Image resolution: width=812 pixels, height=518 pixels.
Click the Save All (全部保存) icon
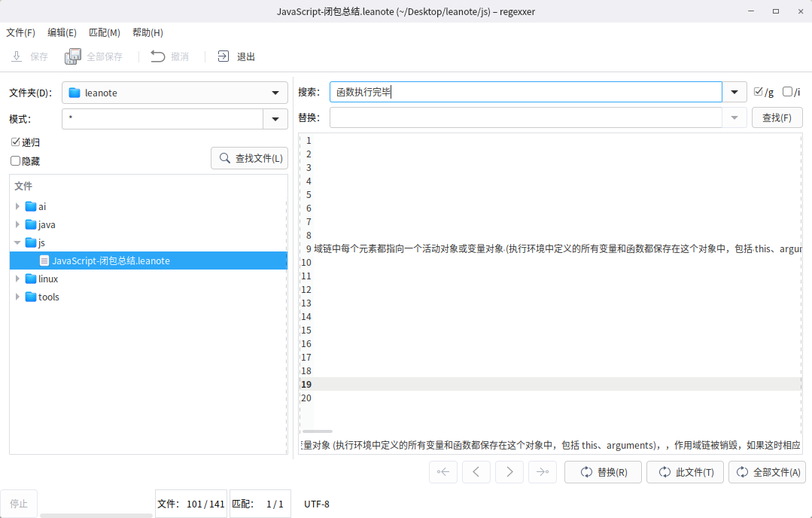pos(73,56)
